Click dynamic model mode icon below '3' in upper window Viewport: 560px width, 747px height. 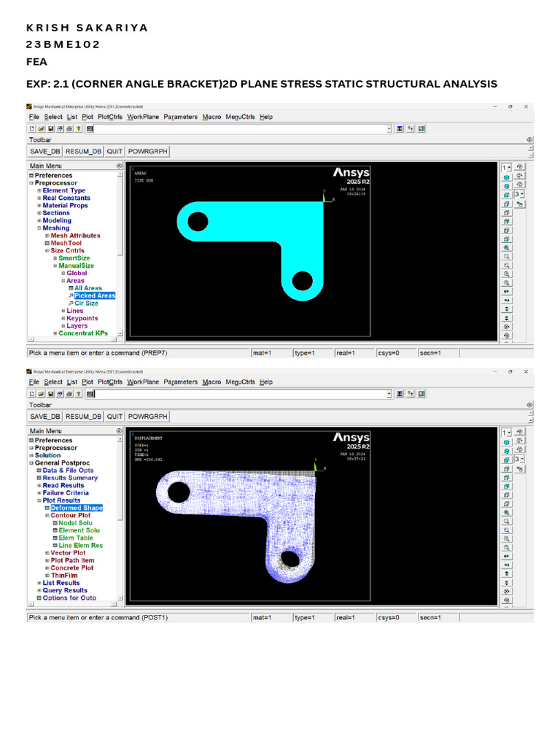tap(519, 204)
